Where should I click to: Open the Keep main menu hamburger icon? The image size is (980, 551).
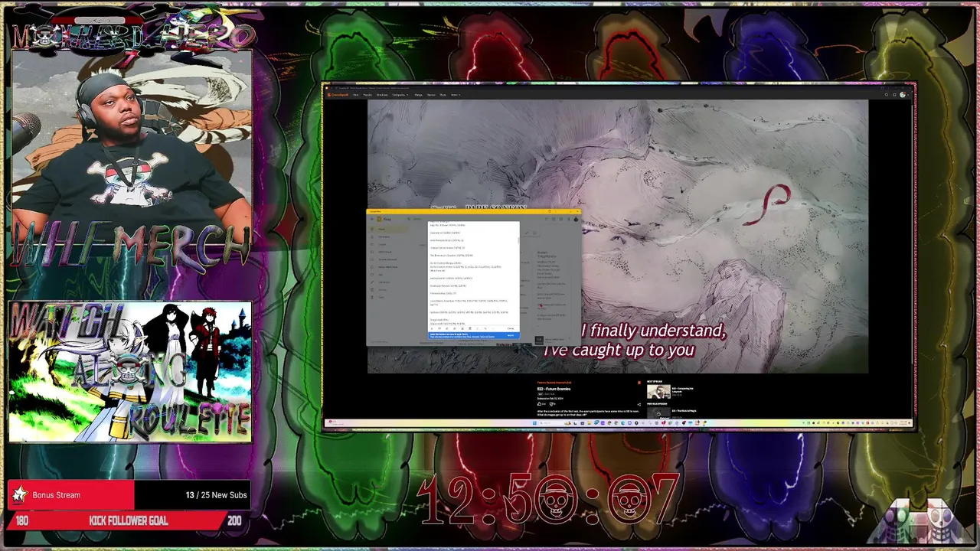[372, 219]
